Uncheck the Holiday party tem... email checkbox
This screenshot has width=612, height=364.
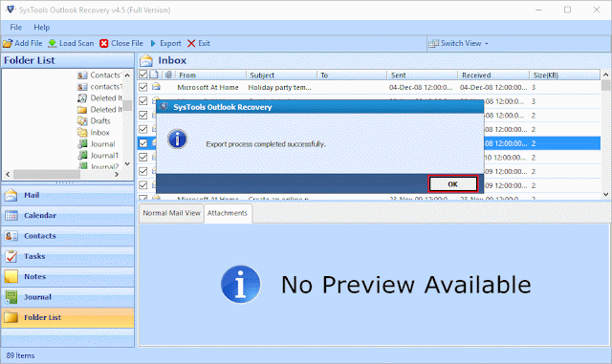tap(143, 87)
